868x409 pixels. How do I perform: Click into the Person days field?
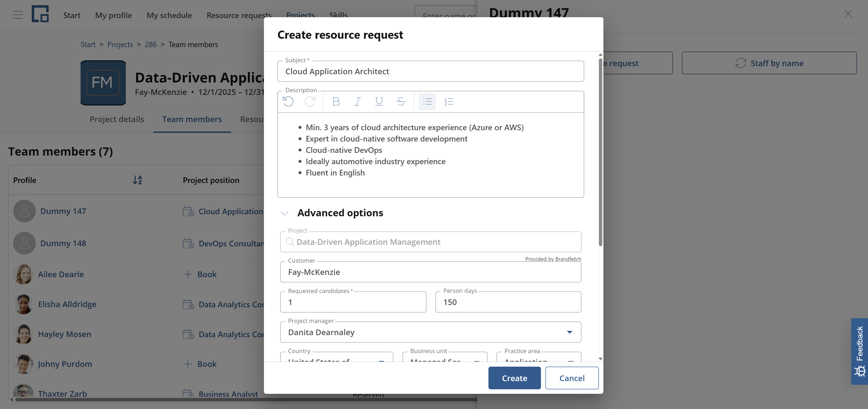(x=508, y=302)
